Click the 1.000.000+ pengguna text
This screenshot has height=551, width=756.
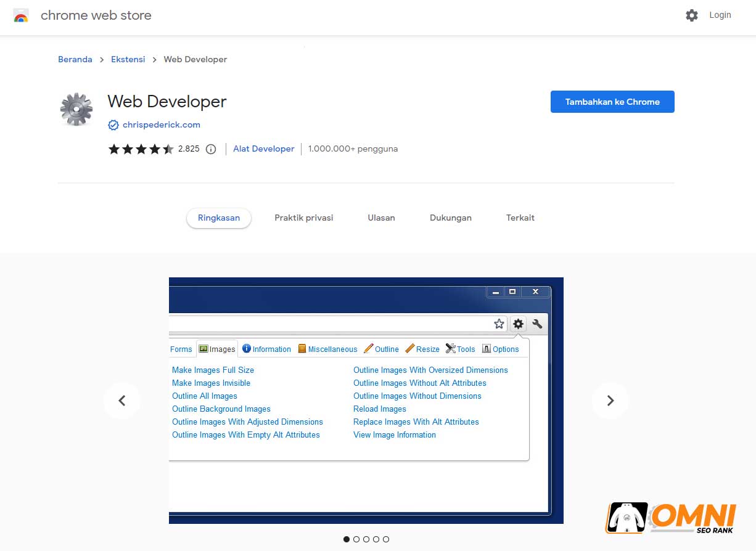353,149
